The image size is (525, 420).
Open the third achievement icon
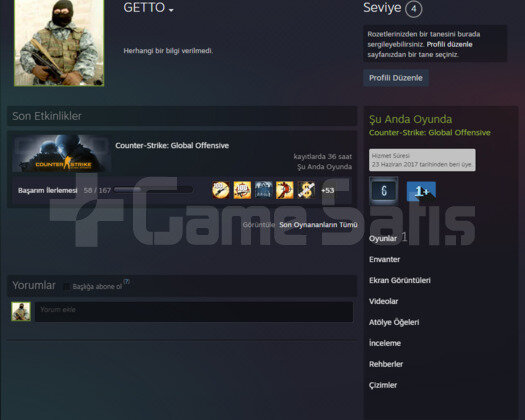[x=264, y=190]
